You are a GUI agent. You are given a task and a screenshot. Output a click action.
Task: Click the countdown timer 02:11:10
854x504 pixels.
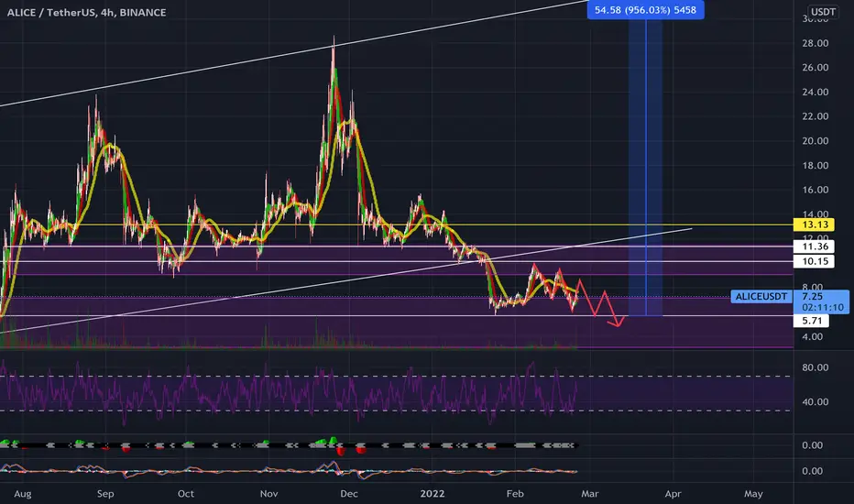(823, 307)
